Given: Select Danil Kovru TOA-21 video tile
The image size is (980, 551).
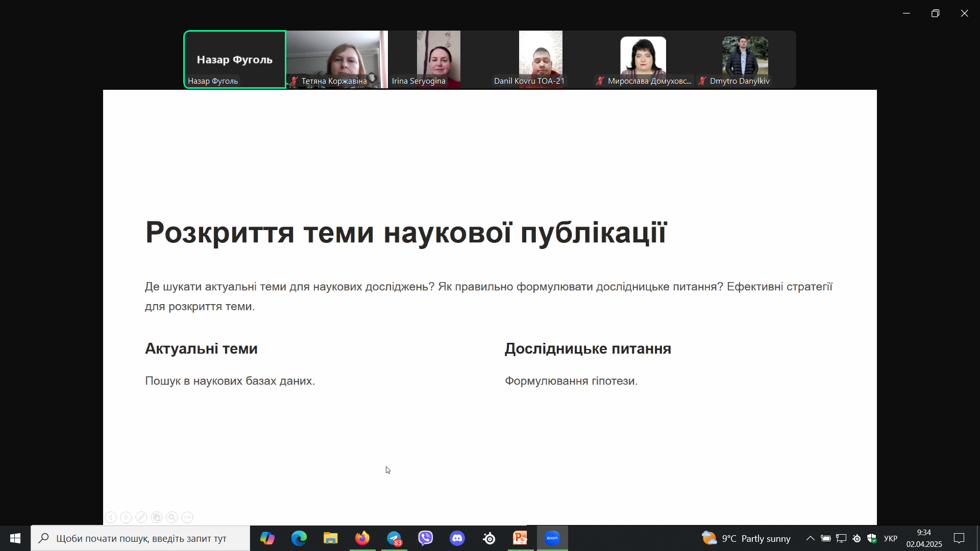Looking at the screenshot, I should coord(541,59).
